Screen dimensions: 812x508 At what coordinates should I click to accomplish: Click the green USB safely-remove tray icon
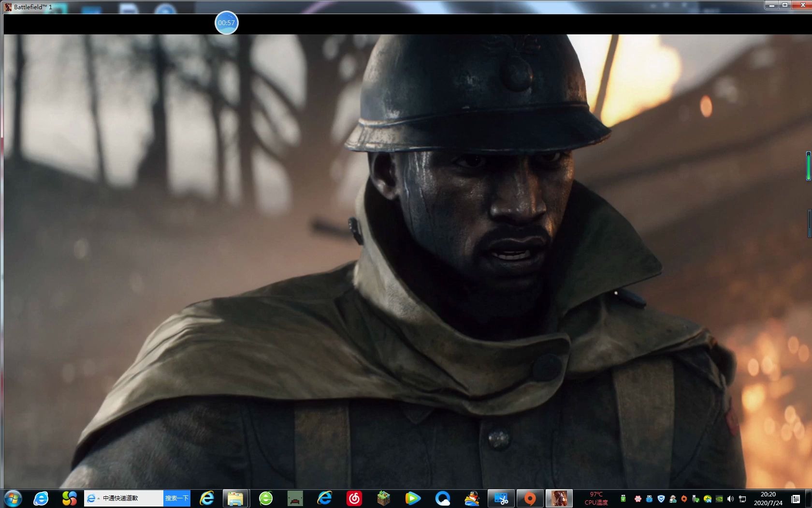pos(623,498)
